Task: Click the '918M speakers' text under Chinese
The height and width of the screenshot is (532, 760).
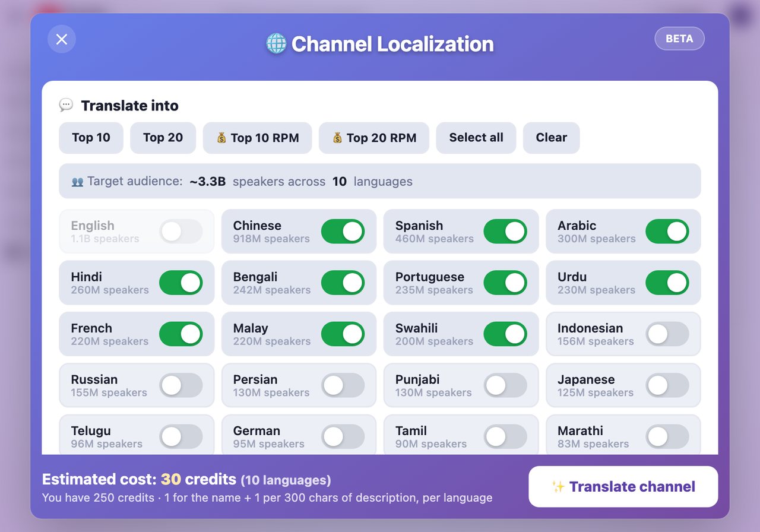Action: click(271, 239)
